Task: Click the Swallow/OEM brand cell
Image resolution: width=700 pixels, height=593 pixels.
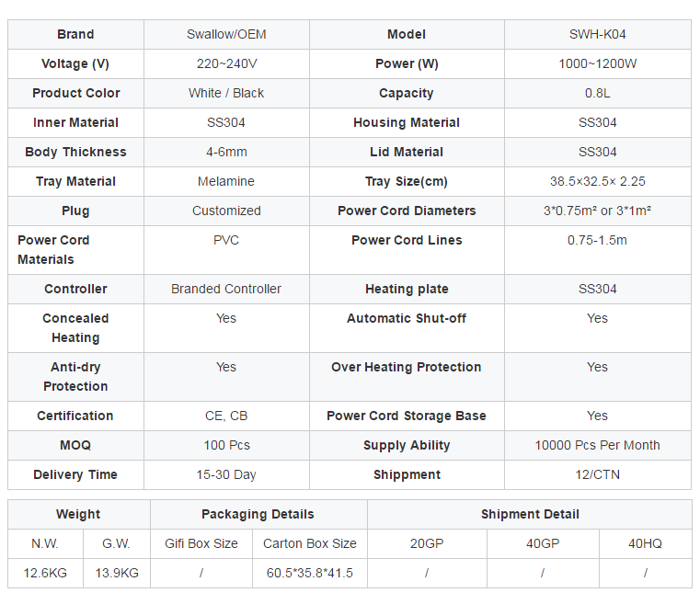Action: [226, 34]
